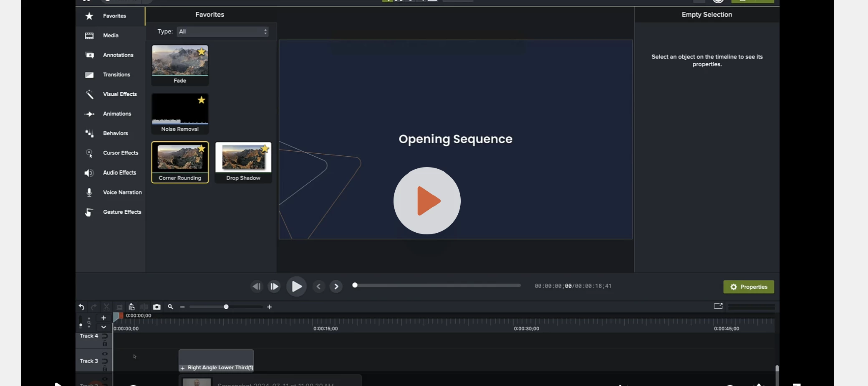The image size is (868, 386).
Task: Hide Track 3 with its eye icon
Action: tap(105, 354)
